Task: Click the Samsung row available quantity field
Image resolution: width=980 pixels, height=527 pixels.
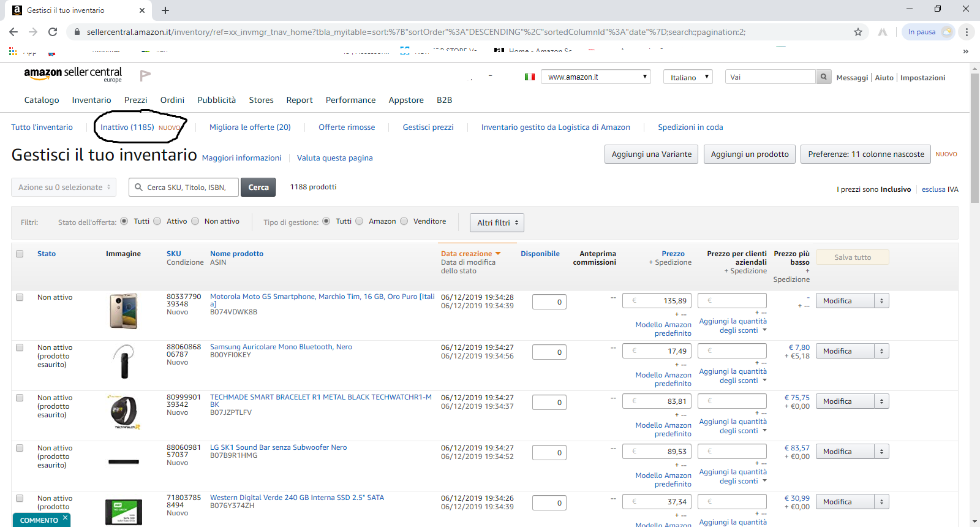Action: [549, 352]
